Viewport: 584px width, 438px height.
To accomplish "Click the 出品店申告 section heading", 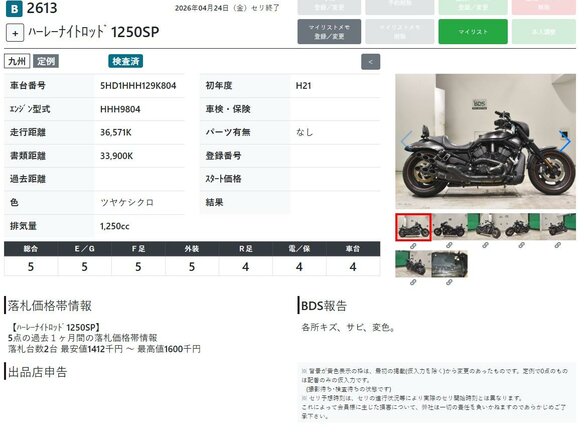I will tap(37, 372).
